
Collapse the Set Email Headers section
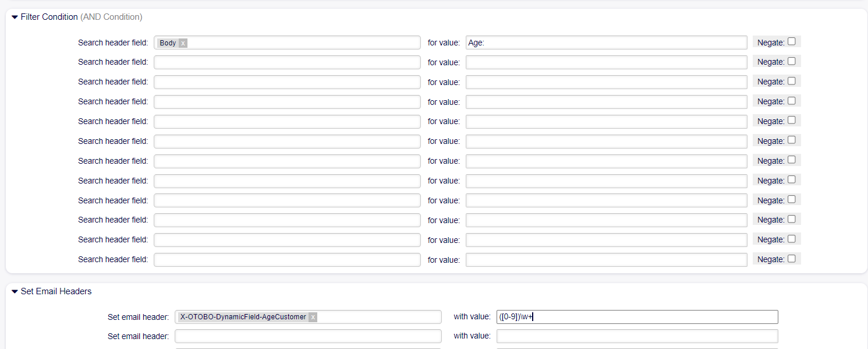[x=15, y=291]
